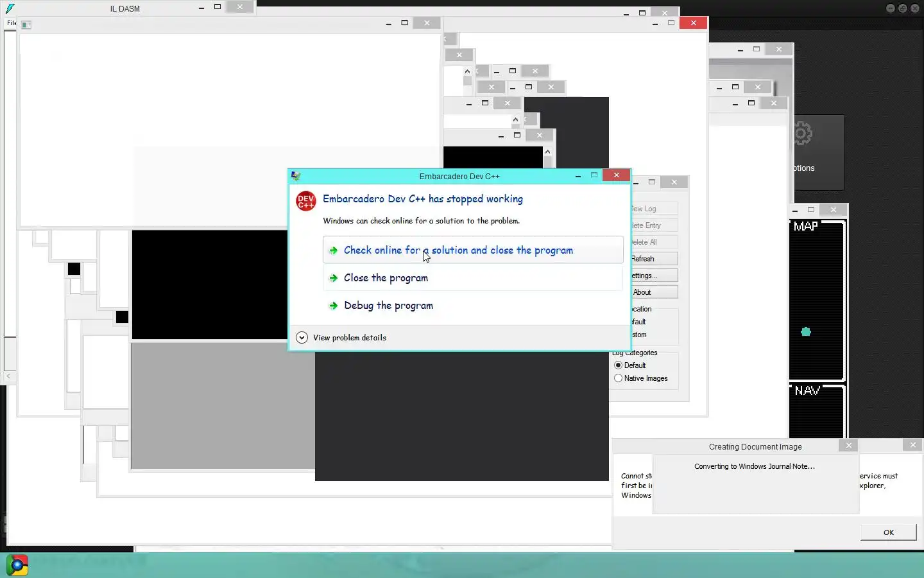The height and width of the screenshot is (578, 924).
Task: Open the colorful round taskbar app icon
Action: pyautogui.click(x=17, y=565)
